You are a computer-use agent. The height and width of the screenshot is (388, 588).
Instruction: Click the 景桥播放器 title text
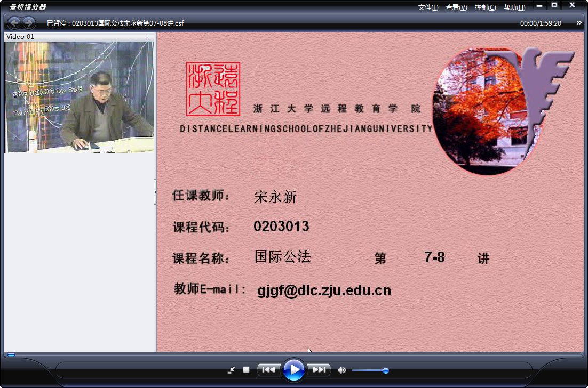point(27,7)
